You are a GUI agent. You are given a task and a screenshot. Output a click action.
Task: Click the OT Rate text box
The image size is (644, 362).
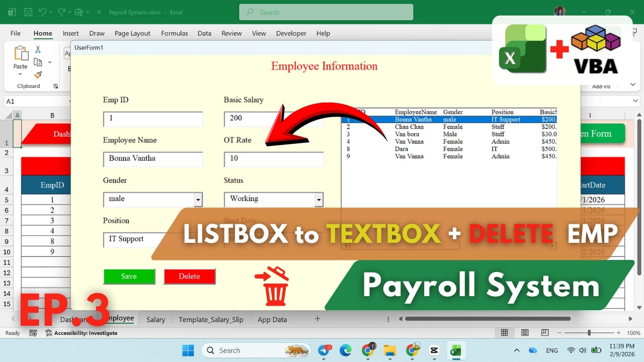pos(274,159)
